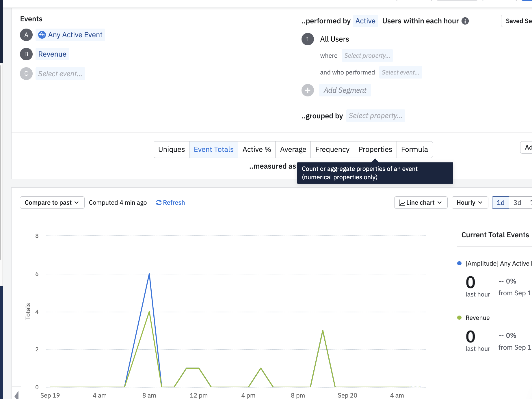This screenshot has width=532, height=399.
Task: Click the left arrow below the chart
Action: click(x=16, y=395)
